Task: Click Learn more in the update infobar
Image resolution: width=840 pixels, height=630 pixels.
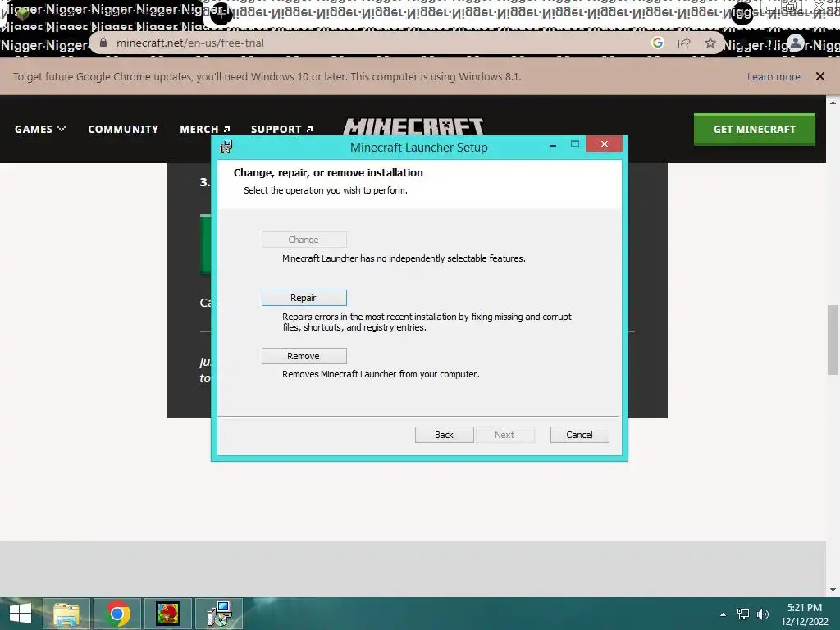Action: point(774,76)
